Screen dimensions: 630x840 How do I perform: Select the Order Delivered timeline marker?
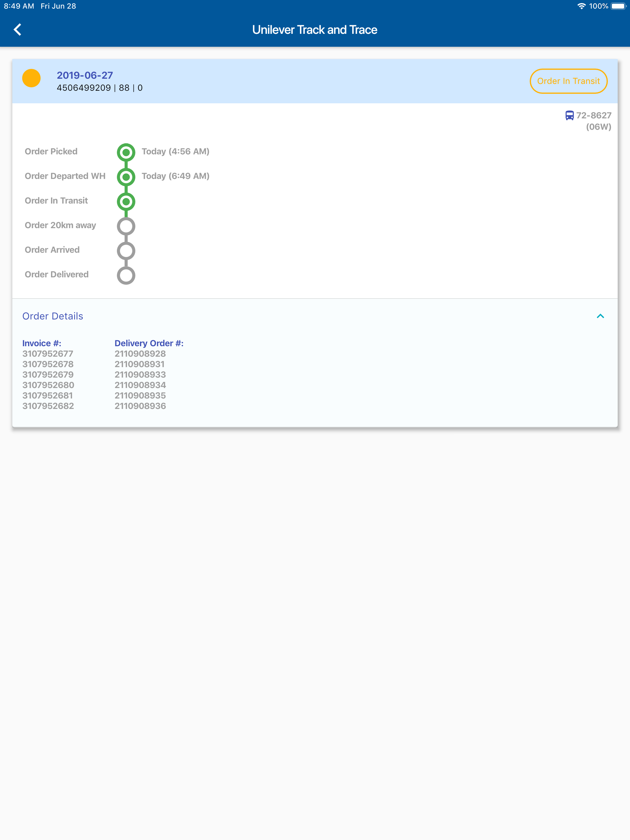pyautogui.click(x=126, y=275)
